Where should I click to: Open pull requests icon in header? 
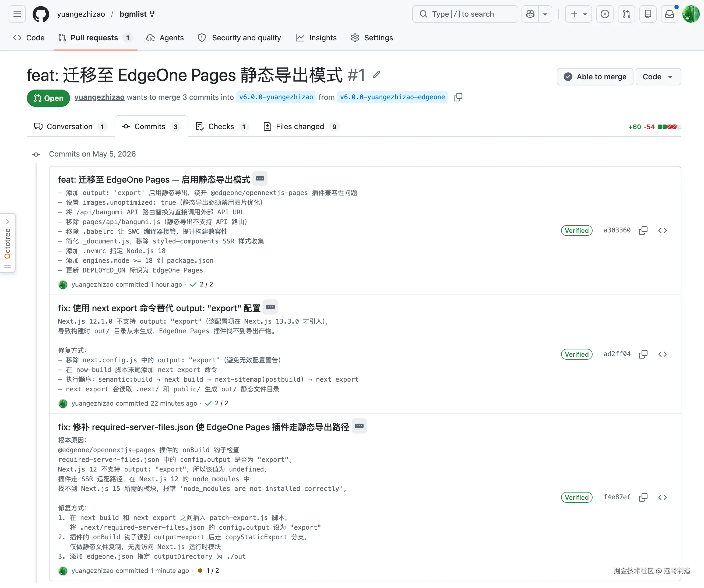coord(626,14)
